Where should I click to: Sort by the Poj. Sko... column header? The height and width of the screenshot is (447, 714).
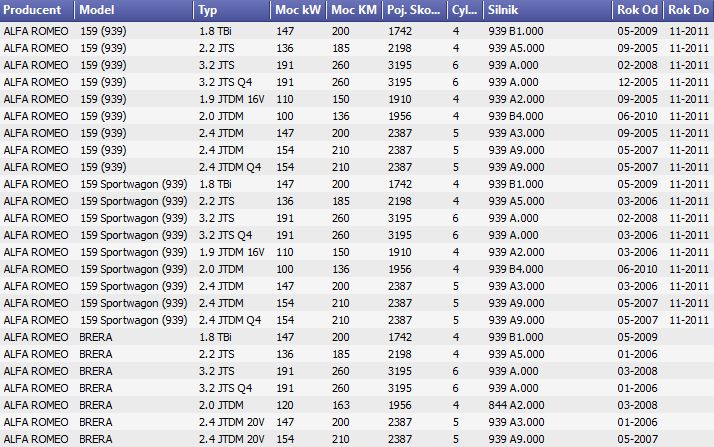tap(415, 10)
